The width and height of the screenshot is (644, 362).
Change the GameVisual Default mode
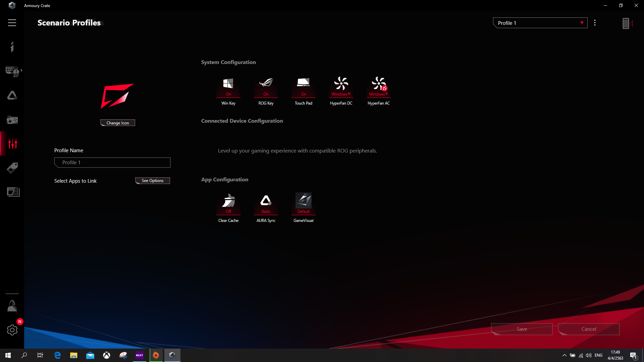[304, 208]
